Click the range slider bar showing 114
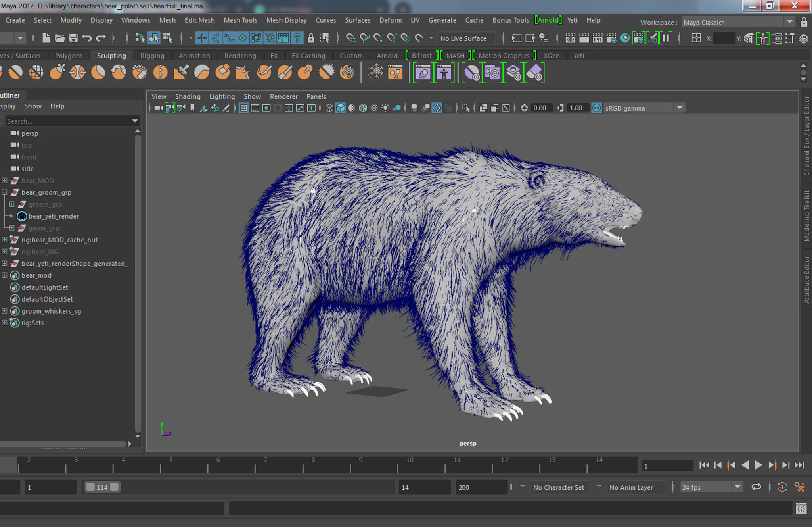Screen dimensions: 812x527 click(102, 487)
